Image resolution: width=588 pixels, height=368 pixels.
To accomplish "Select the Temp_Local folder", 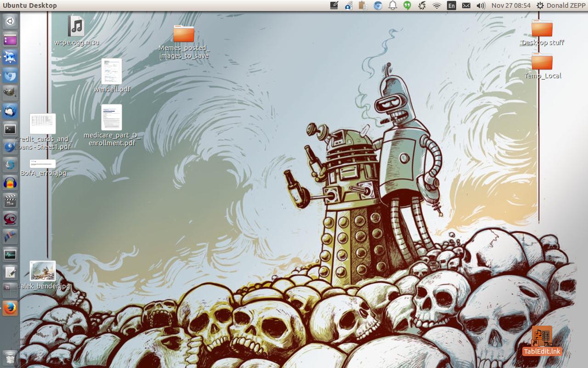I will coord(542,61).
